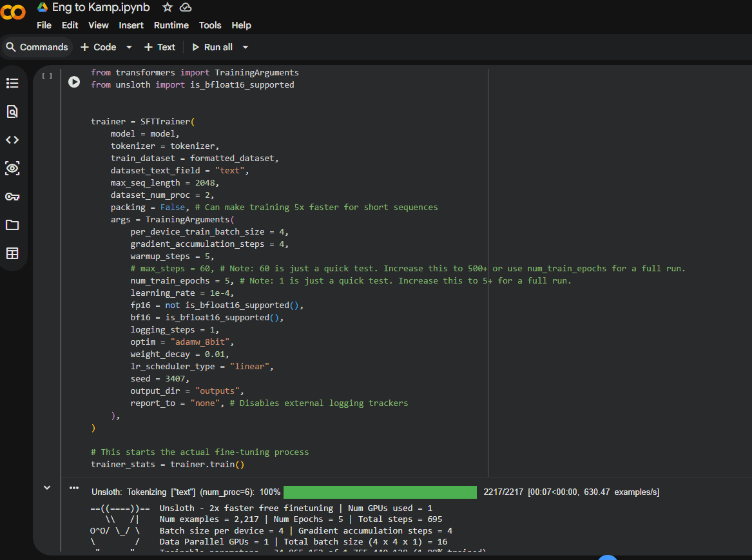Click 'gradient_accumulation_steps = 4' code line
The height and width of the screenshot is (560, 752).
coord(209,244)
